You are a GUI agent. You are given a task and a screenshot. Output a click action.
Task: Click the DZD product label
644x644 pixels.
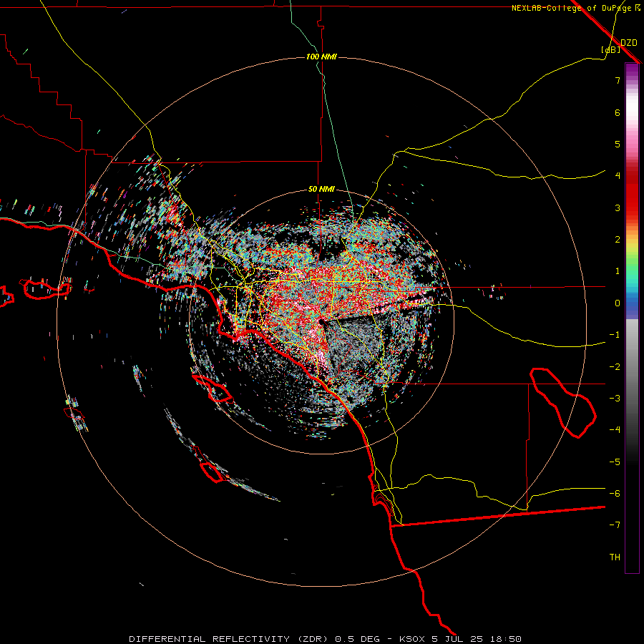[x=629, y=43]
